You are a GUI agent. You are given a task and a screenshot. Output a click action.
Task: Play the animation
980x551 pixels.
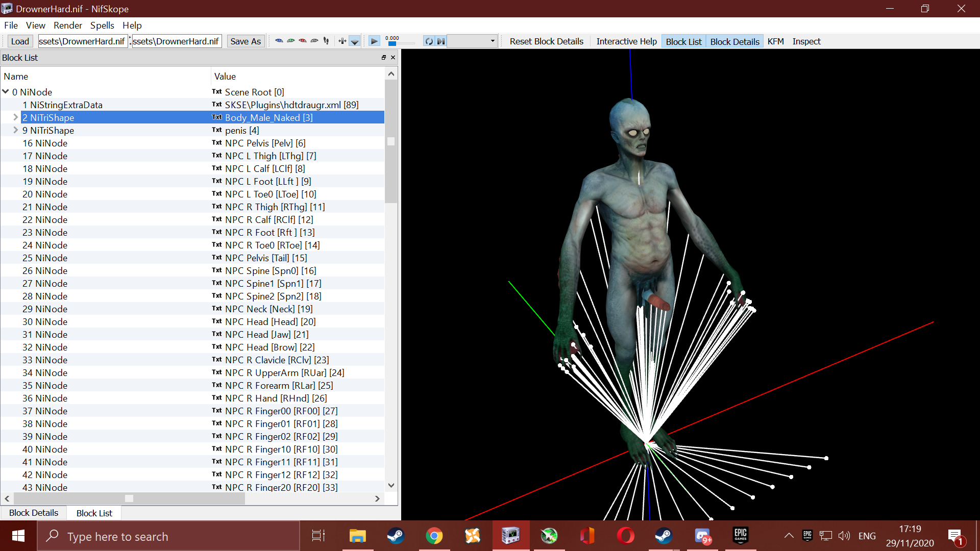point(374,41)
